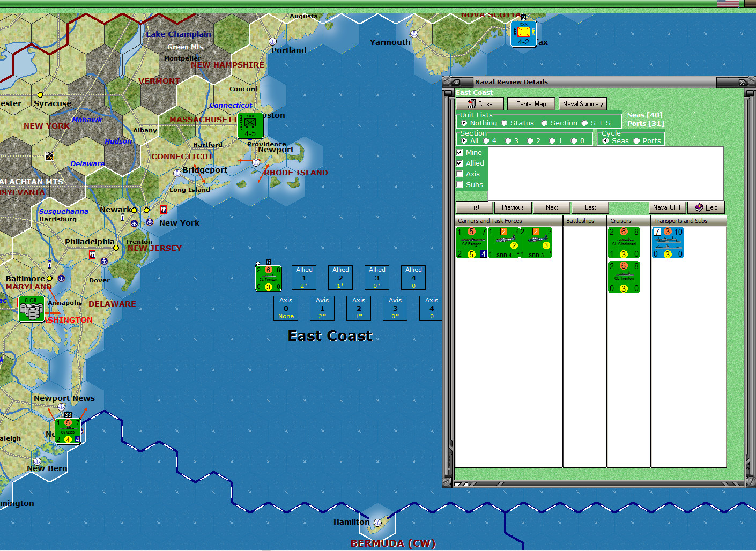Click the Yarmouth port anchor icon
Screen dimensions: 756x551
pyautogui.click(x=414, y=34)
